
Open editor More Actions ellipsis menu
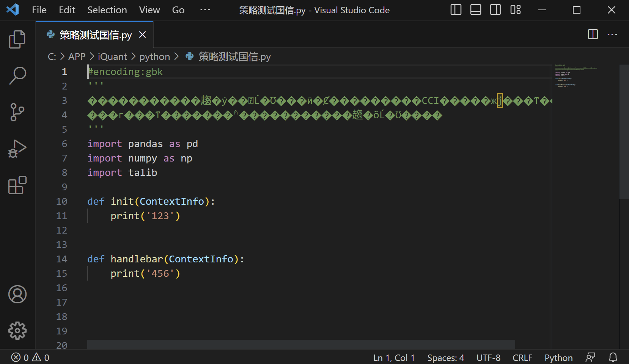tap(612, 35)
